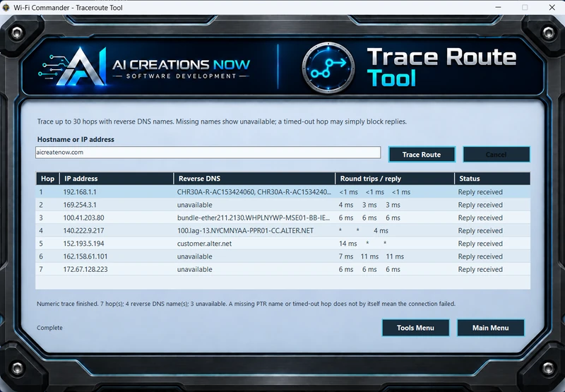Viewport: 565px width, 392px height.
Task: Click the CHR30A-R-AC153424060 reverse DNS cell
Action: coord(254,192)
